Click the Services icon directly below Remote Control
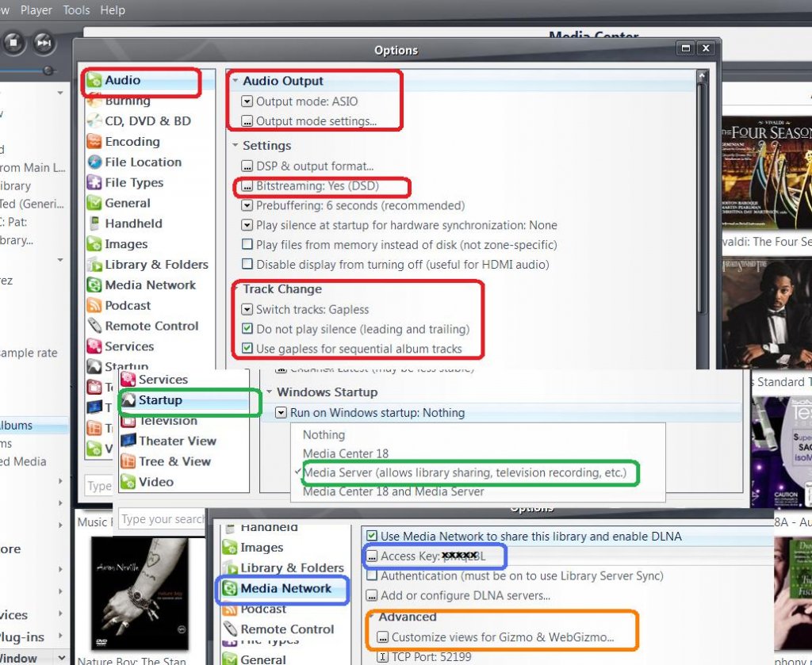Viewport: 812px width, 665px height. (x=94, y=346)
